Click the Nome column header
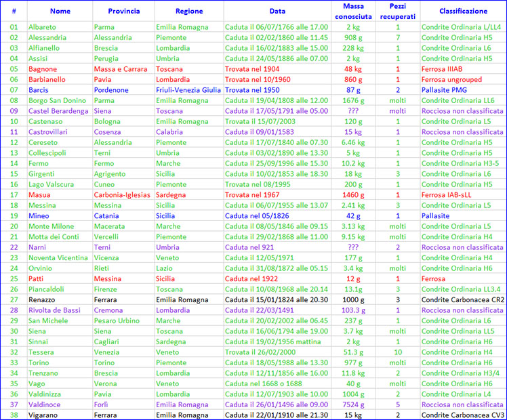Screen dimensions: 507x420 [60, 12]
